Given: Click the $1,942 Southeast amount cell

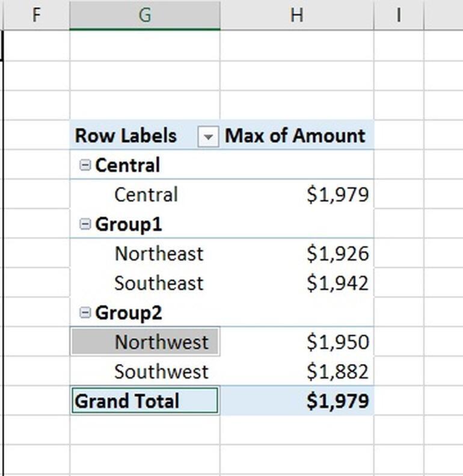Looking at the screenshot, I should click(x=337, y=283).
